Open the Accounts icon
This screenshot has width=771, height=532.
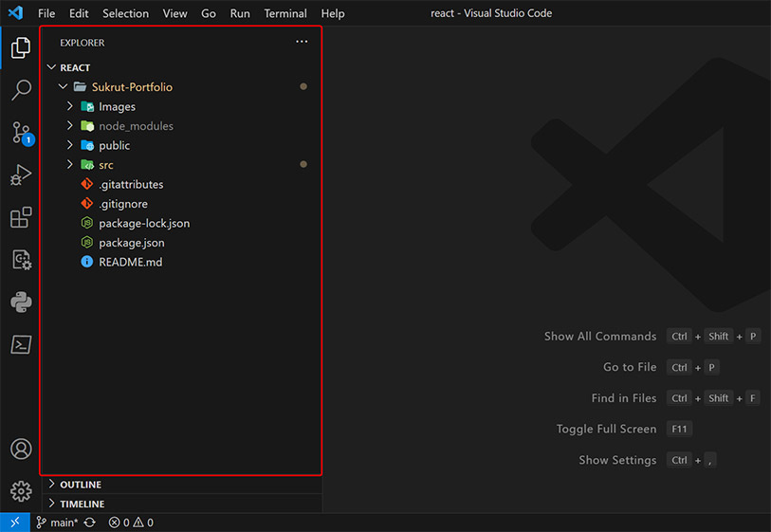(21, 449)
